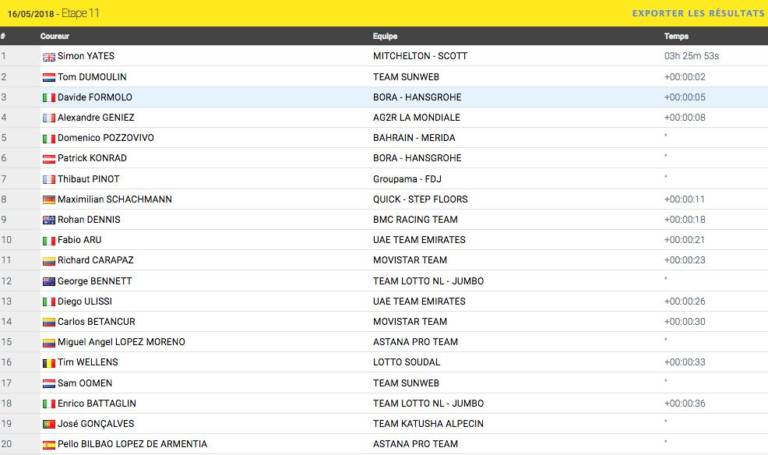Select rider name Rohan DENNIS
This screenshot has height=455, width=768.
coord(89,219)
